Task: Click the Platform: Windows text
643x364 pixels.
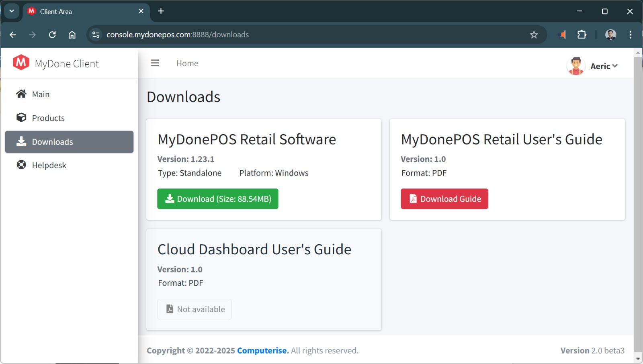Action: pyautogui.click(x=274, y=173)
